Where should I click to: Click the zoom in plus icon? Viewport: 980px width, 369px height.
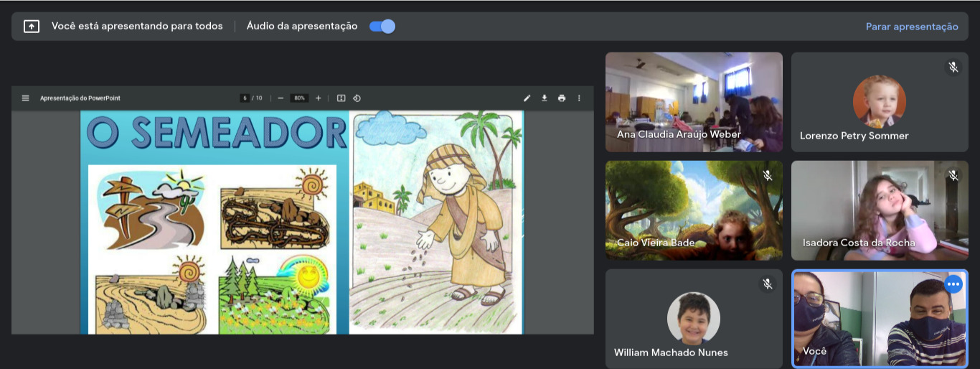(319, 98)
